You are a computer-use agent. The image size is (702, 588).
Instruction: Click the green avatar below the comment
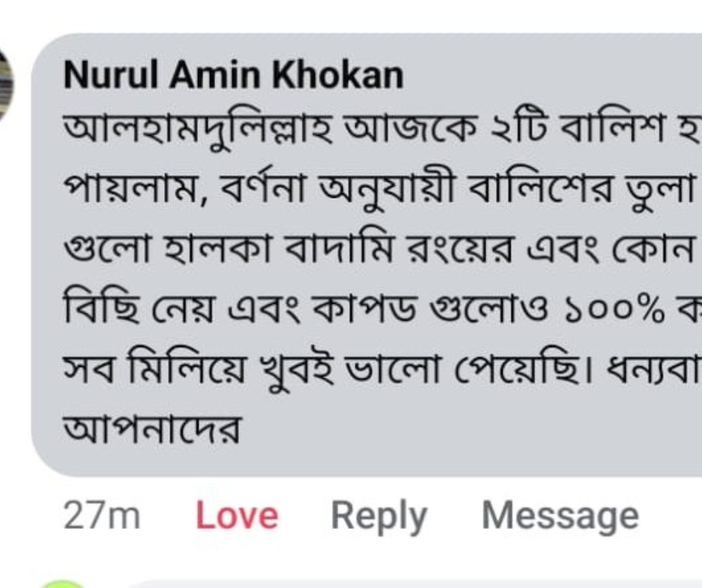pyautogui.click(x=63, y=583)
